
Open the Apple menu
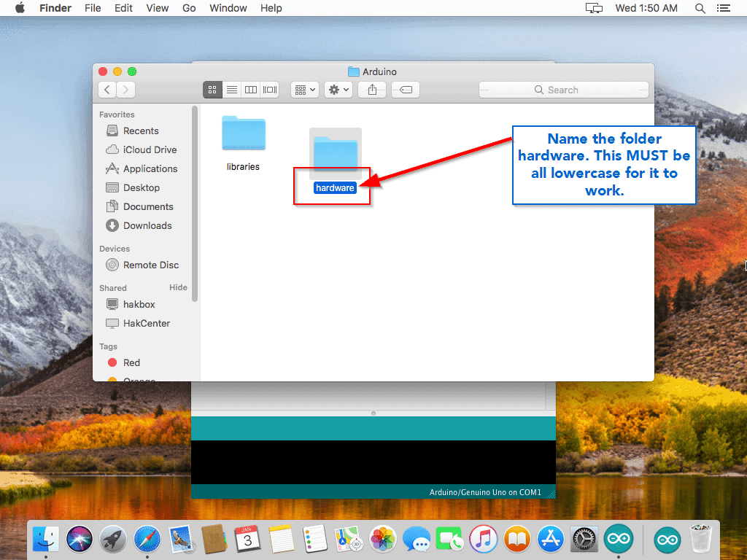20,8
